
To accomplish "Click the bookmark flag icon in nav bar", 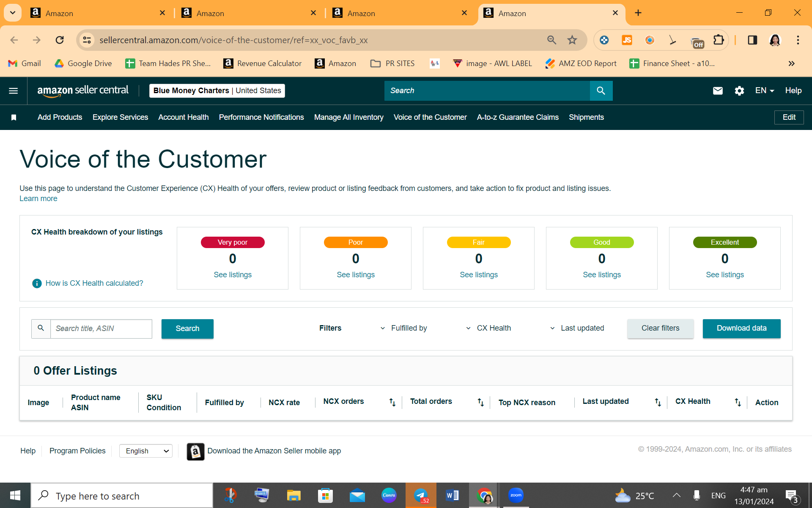I will tap(14, 117).
